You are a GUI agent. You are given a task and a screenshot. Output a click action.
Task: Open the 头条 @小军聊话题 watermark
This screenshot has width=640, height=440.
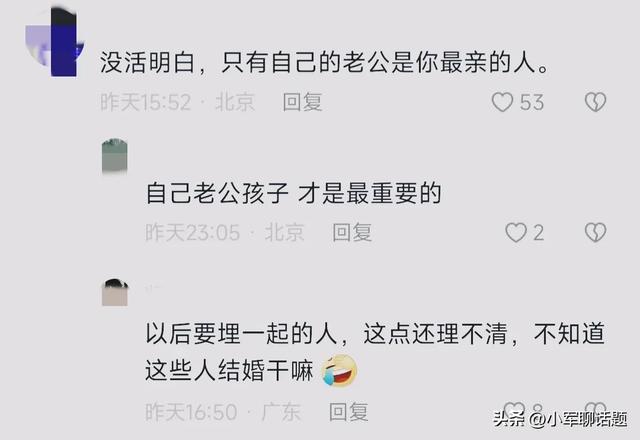560,419
